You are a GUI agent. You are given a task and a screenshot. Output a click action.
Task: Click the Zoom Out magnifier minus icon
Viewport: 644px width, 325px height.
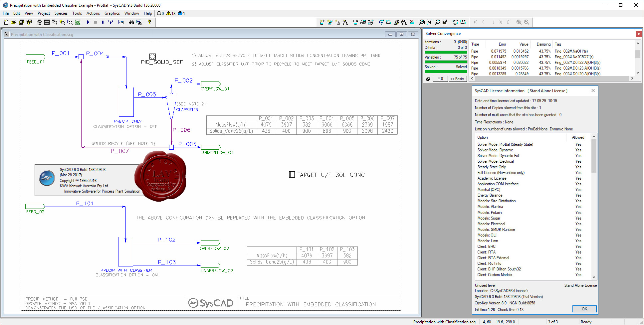[x=527, y=22]
